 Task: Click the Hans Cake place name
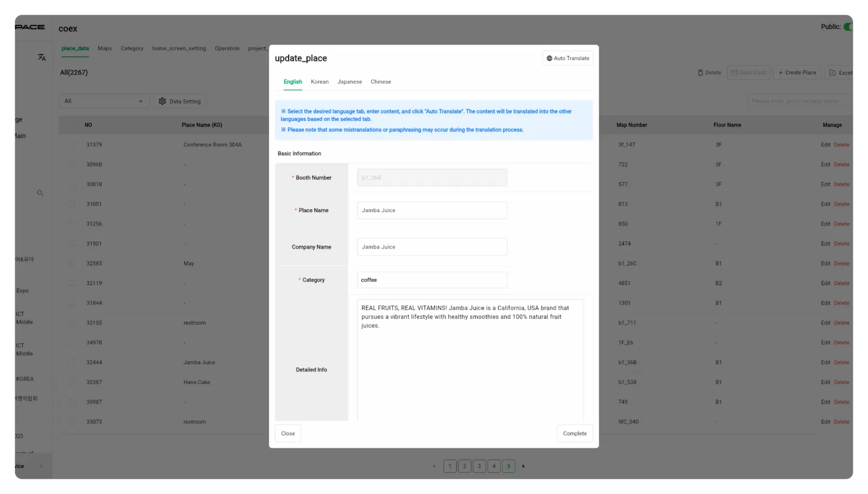point(196,382)
